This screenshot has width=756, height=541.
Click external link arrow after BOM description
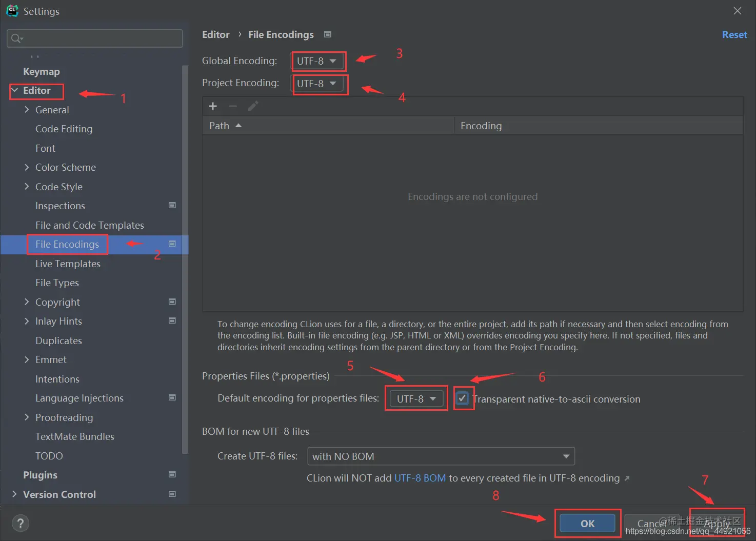627,478
